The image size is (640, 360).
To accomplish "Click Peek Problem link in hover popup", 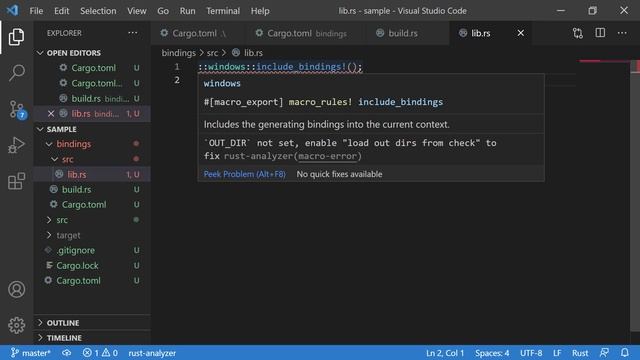I will point(244,174).
